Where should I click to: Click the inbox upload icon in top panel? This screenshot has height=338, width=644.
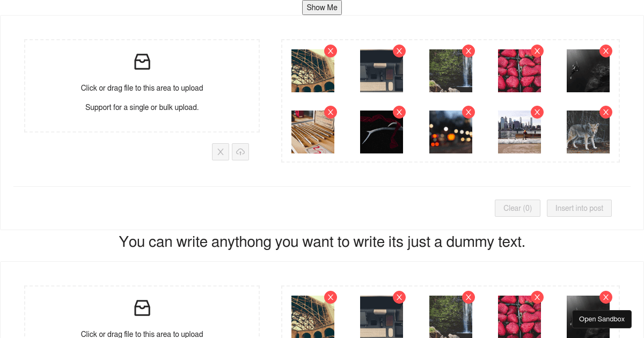tap(142, 62)
